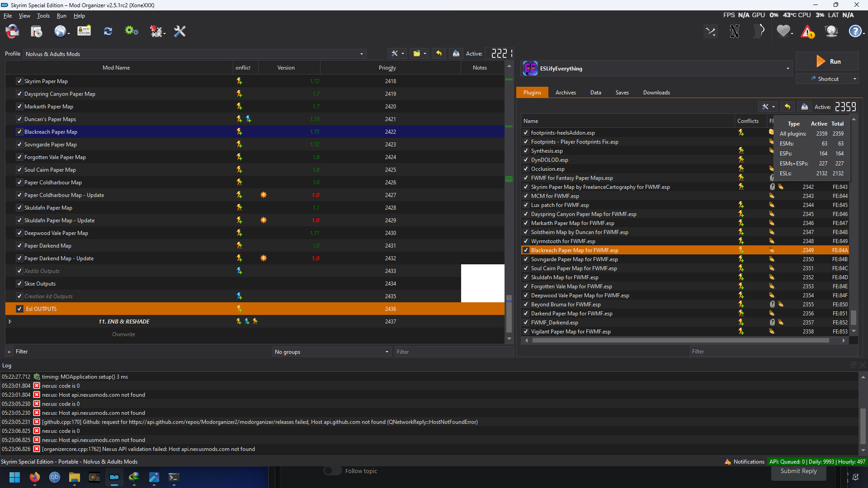Image resolution: width=868 pixels, height=488 pixels.
Task: Disable the Skse Outputs mod checkbox
Action: click(x=19, y=284)
